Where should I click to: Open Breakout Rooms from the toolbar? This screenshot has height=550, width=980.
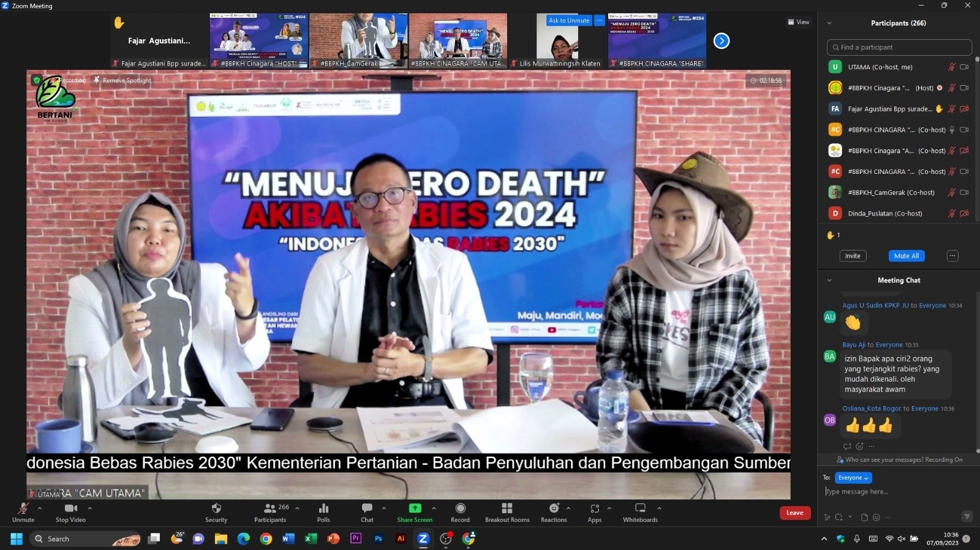507,509
